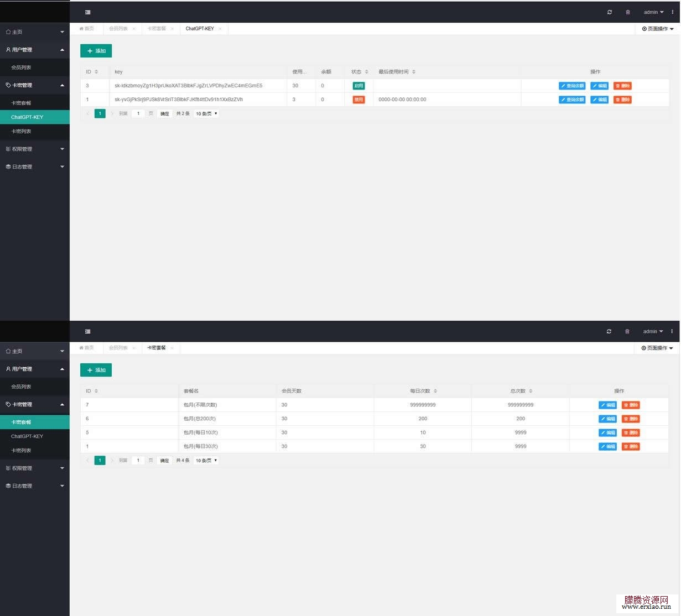
Task: Click 添加 button on 卡密套餐 page
Action: tap(96, 370)
